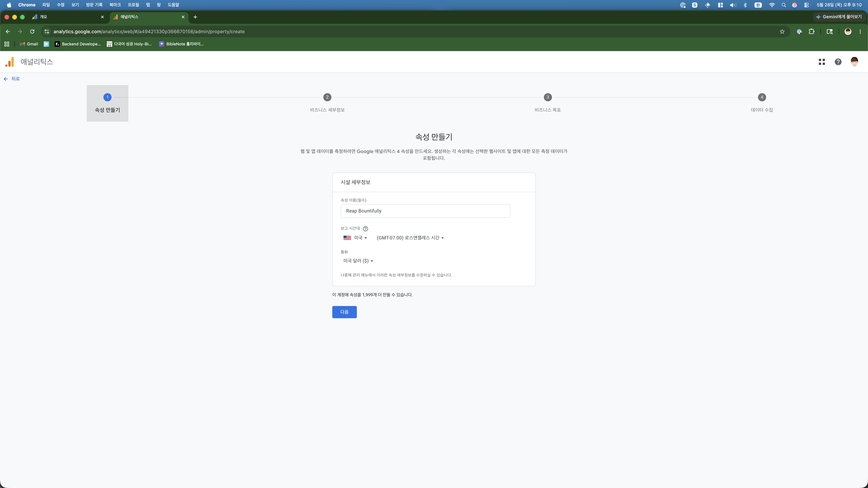This screenshot has width=868, height=488.
Task: Open a new tab with plus button
Action: [x=195, y=17]
